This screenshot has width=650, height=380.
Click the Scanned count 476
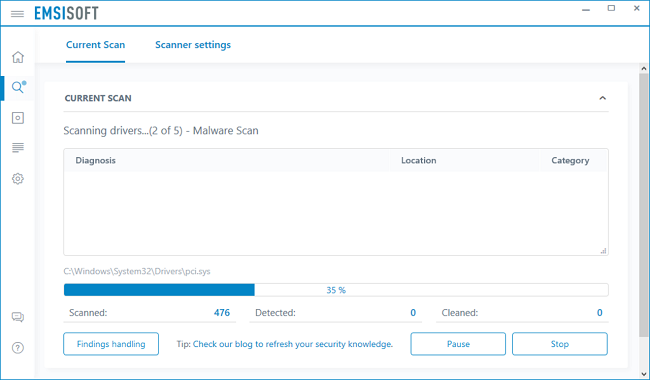(x=222, y=313)
